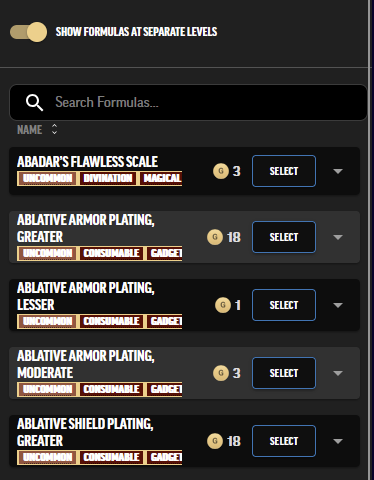
Task: Select Ablative Shield Plating, Greater formula
Action: (284, 441)
